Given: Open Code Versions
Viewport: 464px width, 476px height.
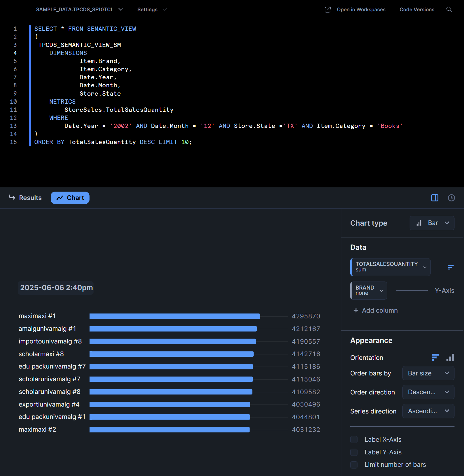Looking at the screenshot, I should coord(417,10).
